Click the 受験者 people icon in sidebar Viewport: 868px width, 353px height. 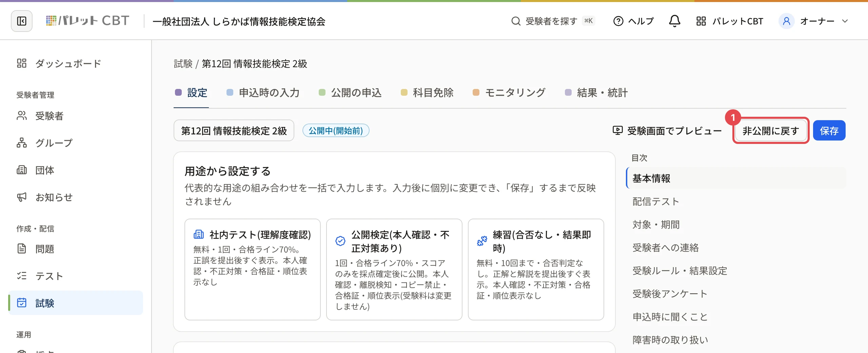22,116
